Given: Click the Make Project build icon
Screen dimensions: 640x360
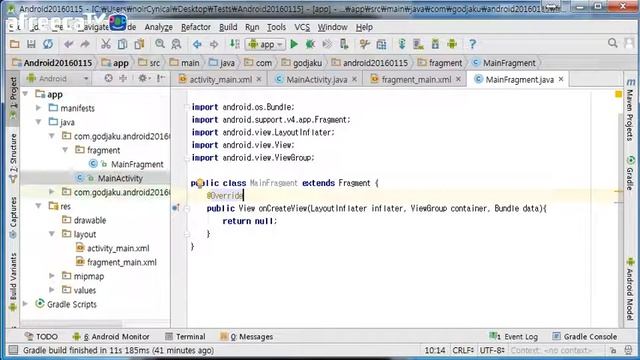Looking at the screenshot, I should click(x=234, y=44).
